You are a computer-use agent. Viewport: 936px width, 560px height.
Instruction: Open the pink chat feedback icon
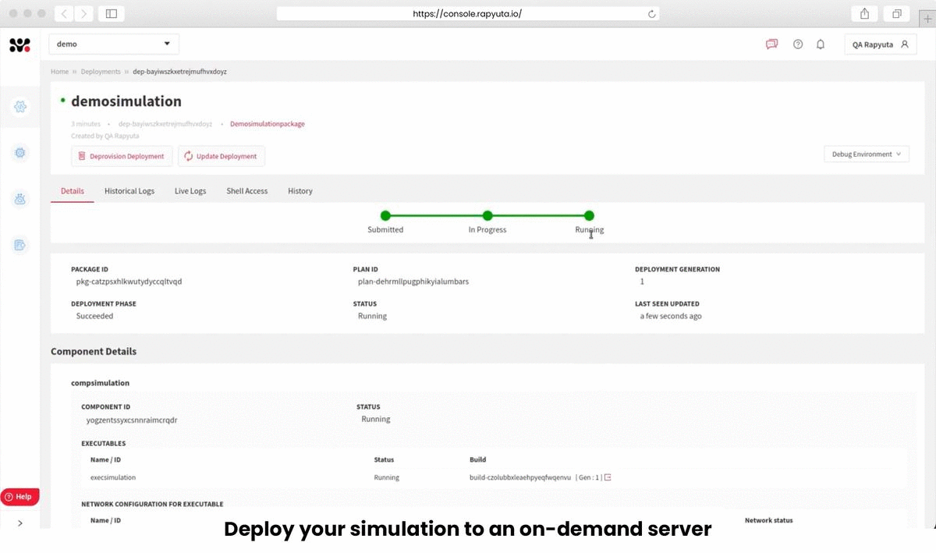[x=771, y=44]
